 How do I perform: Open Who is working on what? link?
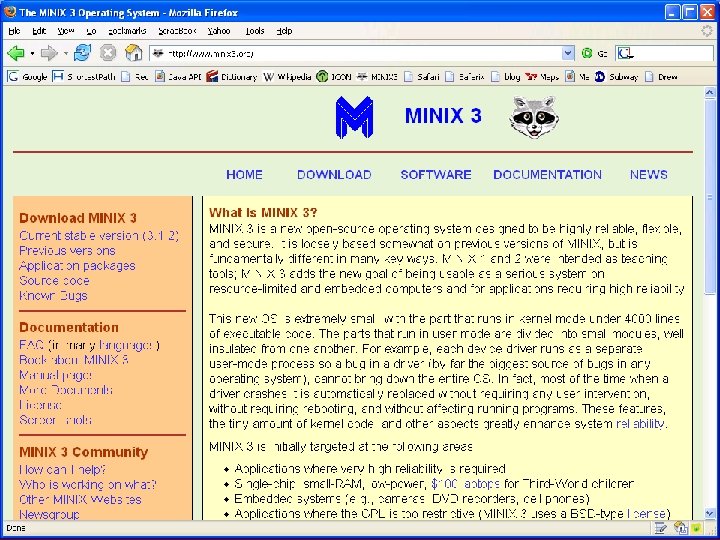coord(88,484)
